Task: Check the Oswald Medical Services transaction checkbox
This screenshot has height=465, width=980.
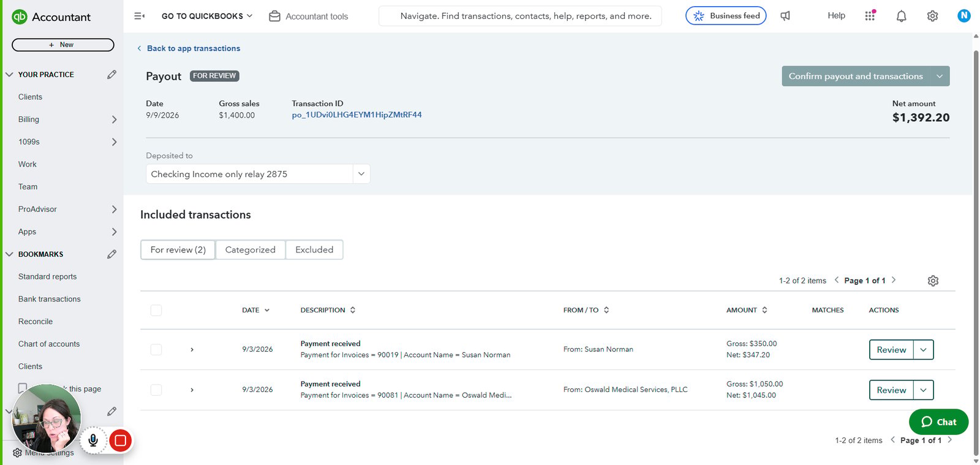Action: click(156, 390)
